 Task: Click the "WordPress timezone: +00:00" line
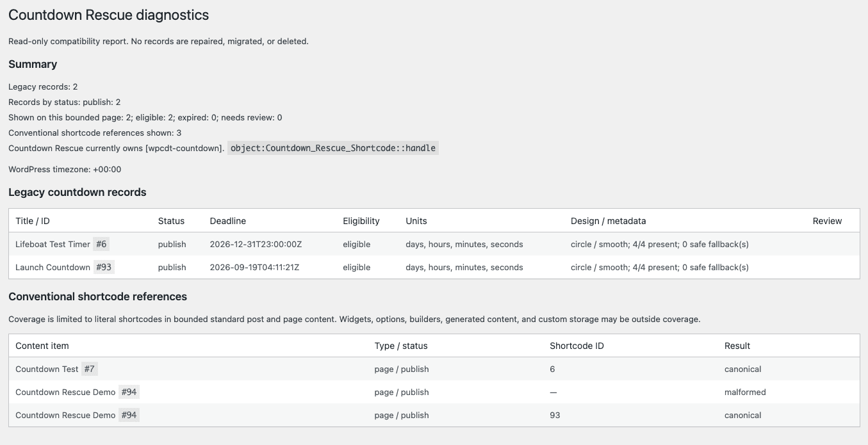(65, 170)
